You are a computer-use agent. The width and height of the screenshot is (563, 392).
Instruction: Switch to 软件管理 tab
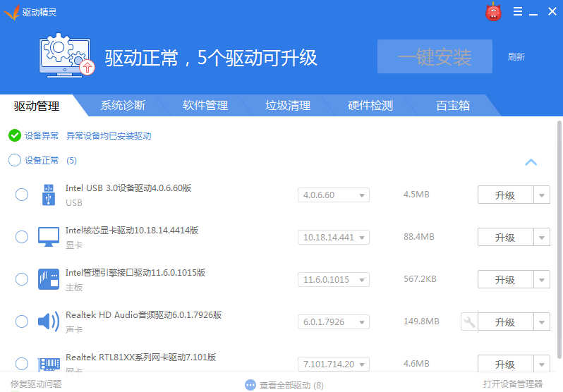(205, 106)
